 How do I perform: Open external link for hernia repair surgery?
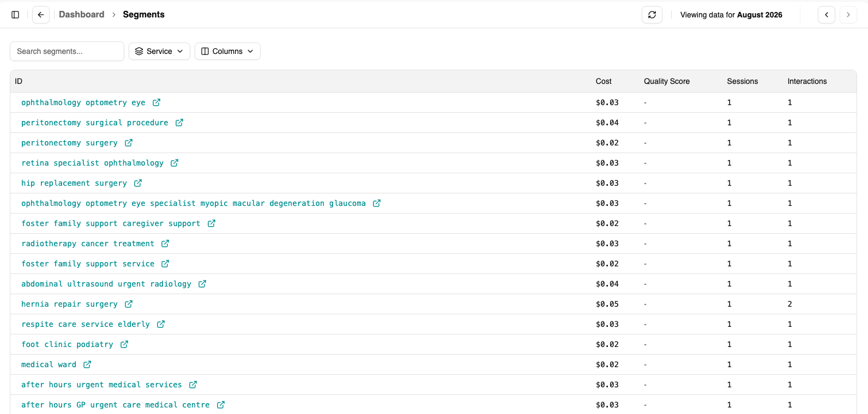pyautogui.click(x=129, y=304)
